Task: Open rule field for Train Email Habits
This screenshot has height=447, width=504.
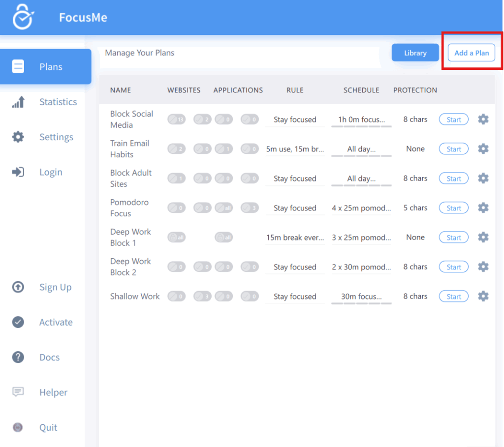Action: click(x=295, y=149)
